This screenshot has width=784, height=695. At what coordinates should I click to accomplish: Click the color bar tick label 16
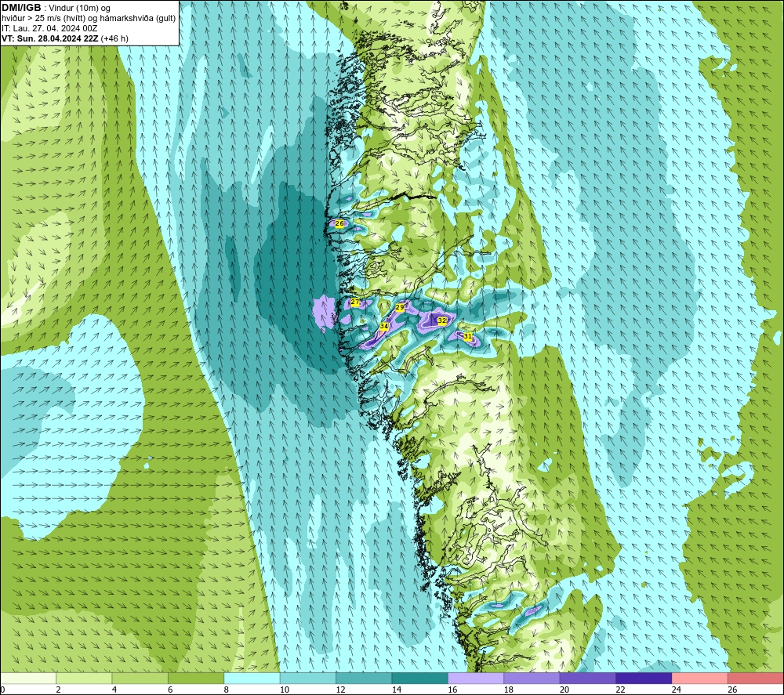pos(452,690)
